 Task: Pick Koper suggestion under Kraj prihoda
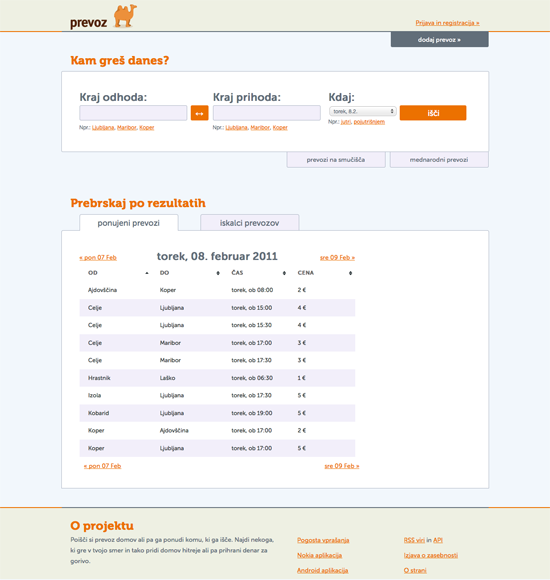click(x=280, y=128)
